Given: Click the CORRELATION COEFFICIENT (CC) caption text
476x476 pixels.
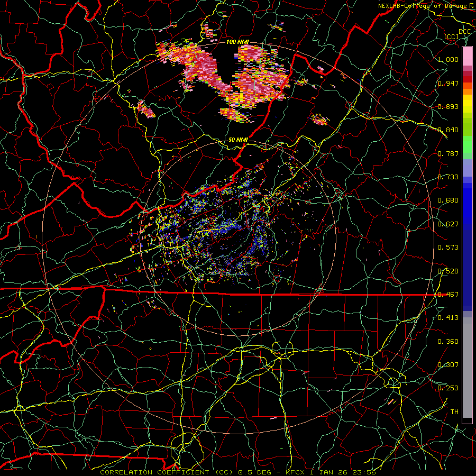Looking at the screenshot, I should coord(168,472).
